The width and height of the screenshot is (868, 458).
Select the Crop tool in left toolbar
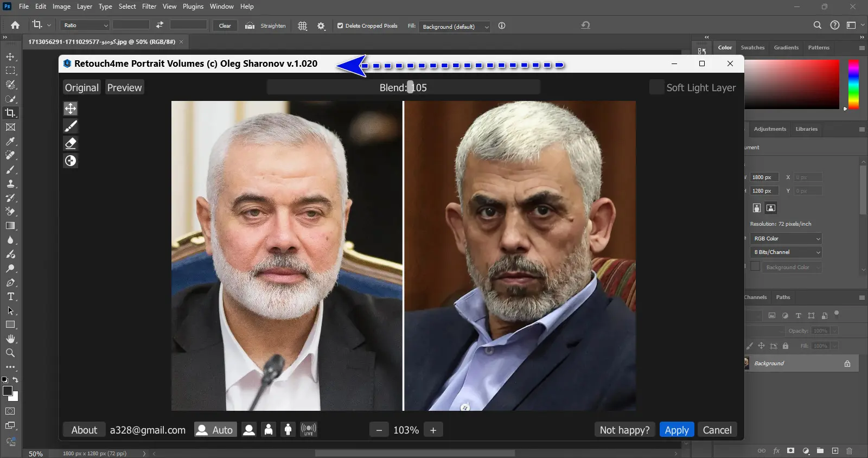tap(10, 113)
